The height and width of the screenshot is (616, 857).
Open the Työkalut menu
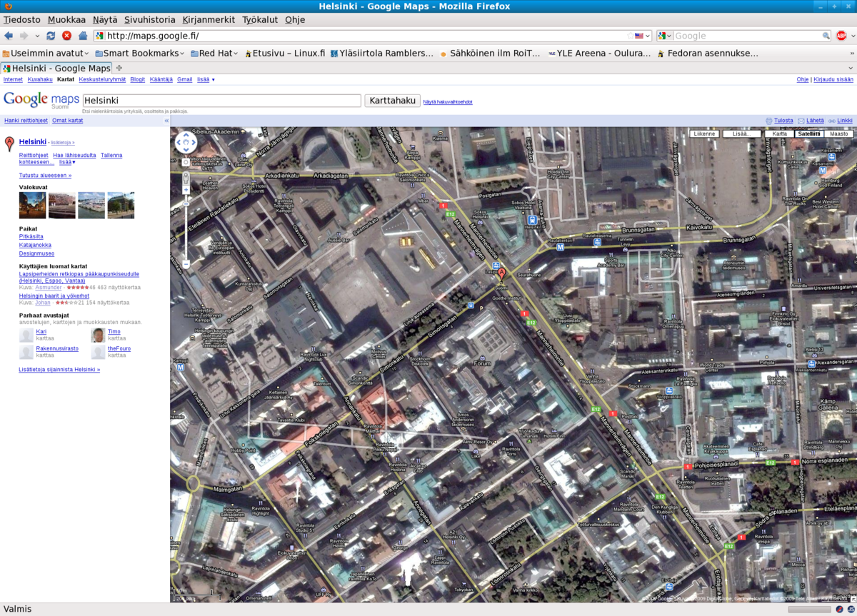(x=260, y=19)
